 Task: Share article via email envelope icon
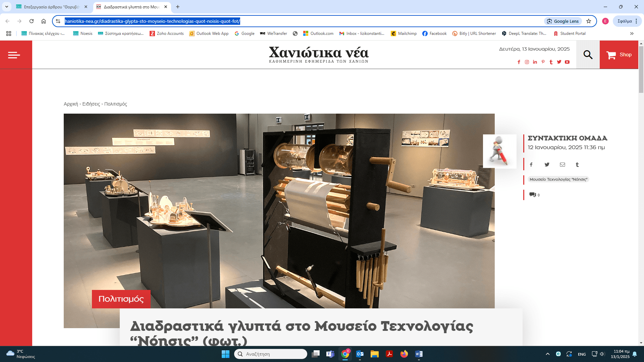click(x=562, y=165)
